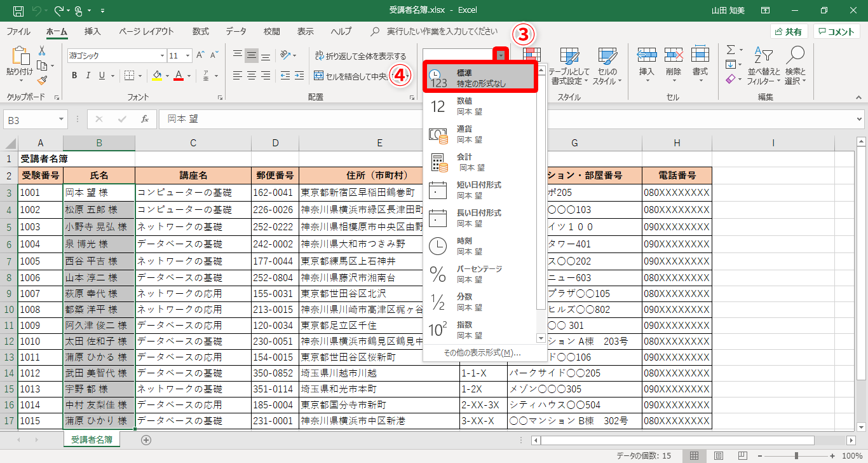Select 標準 in the number format list

[480, 78]
